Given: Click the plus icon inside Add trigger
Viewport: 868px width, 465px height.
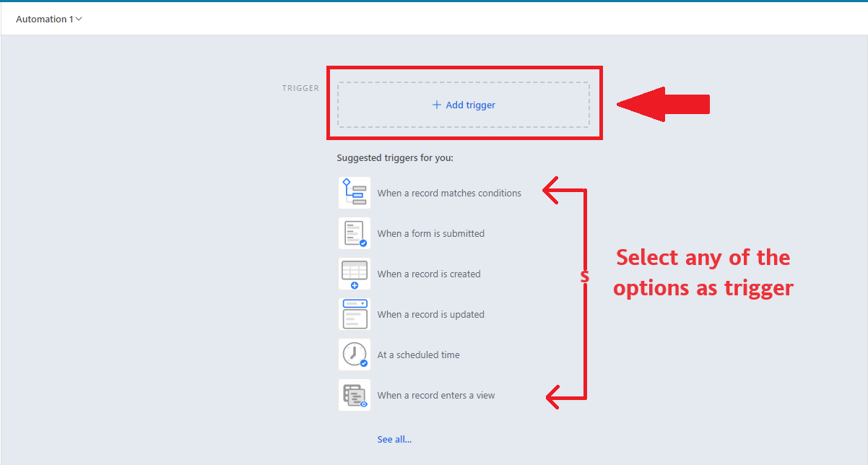Looking at the screenshot, I should (x=435, y=104).
